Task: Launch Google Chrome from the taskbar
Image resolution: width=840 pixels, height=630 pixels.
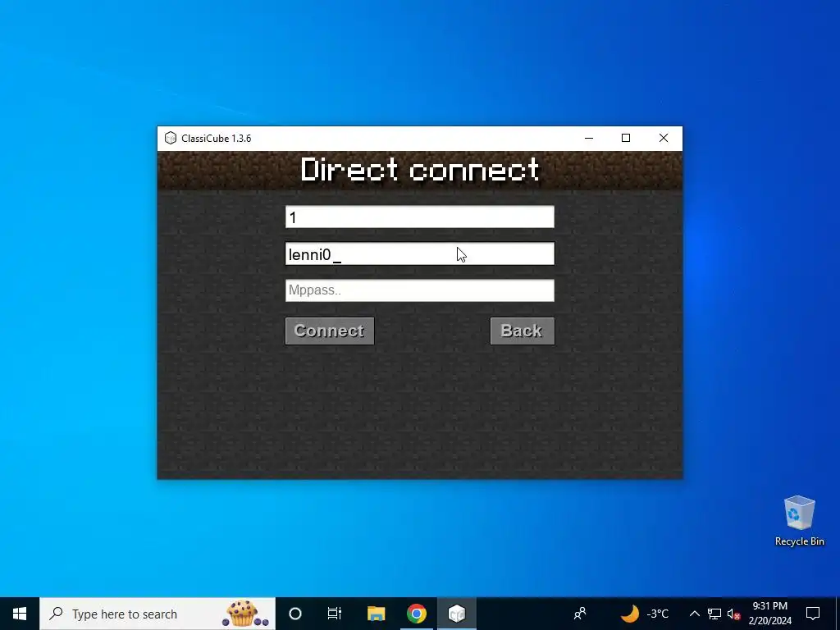Action: (x=416, y=614)
